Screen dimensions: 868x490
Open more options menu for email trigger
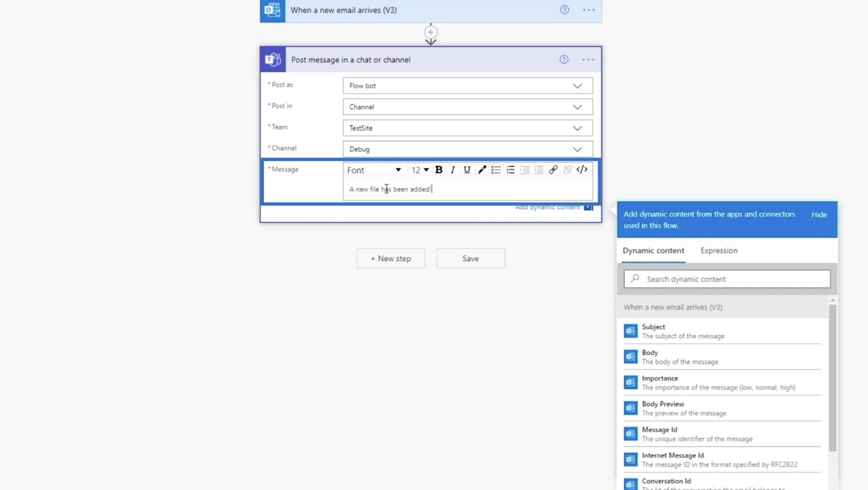coord(589,10)
